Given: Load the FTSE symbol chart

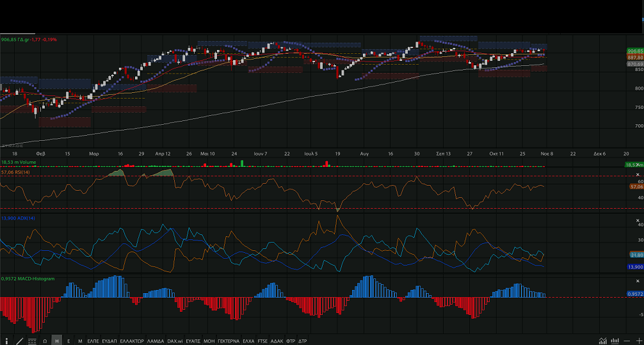Looking at the screenshot, I should click(x=262, y=341).
